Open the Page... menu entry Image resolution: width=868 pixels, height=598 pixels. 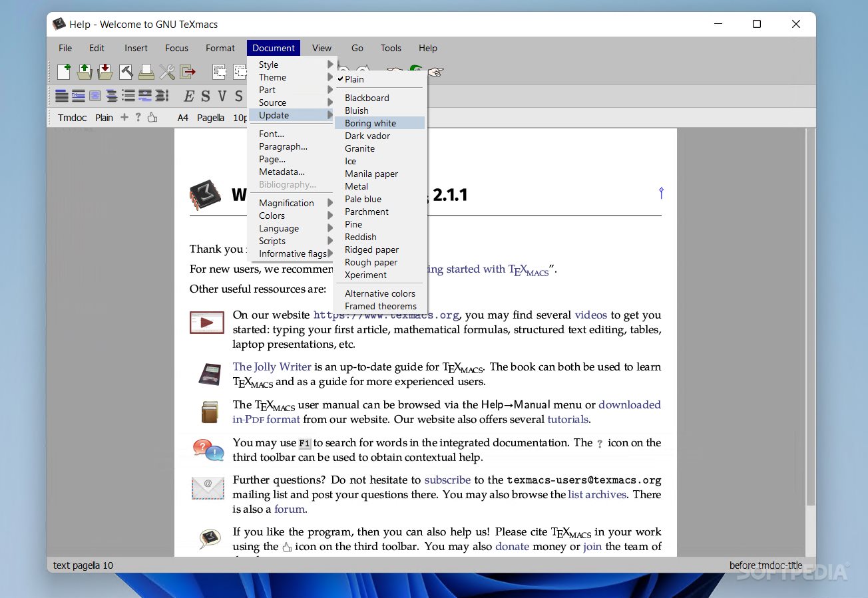tap(291, 159)
